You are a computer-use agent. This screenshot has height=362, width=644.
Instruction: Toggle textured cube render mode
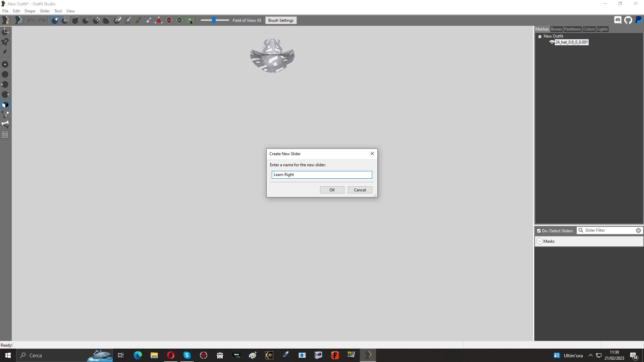(x=5, y=105)
